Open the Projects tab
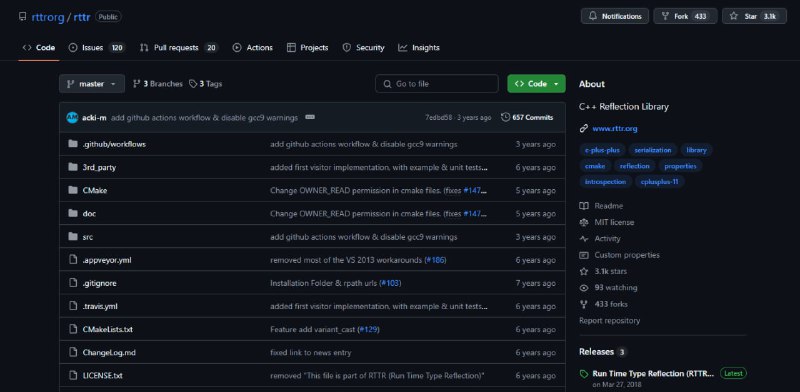 click(308, 47)
